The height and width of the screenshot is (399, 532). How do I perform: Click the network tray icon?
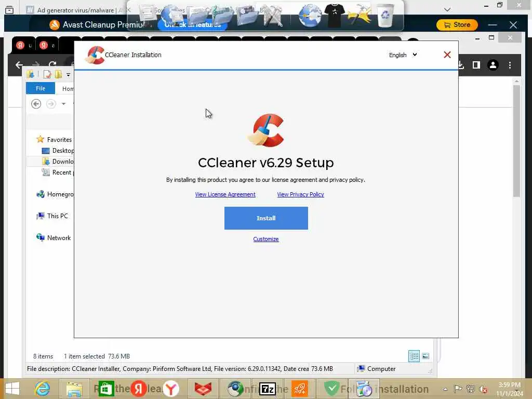point(470,389)
